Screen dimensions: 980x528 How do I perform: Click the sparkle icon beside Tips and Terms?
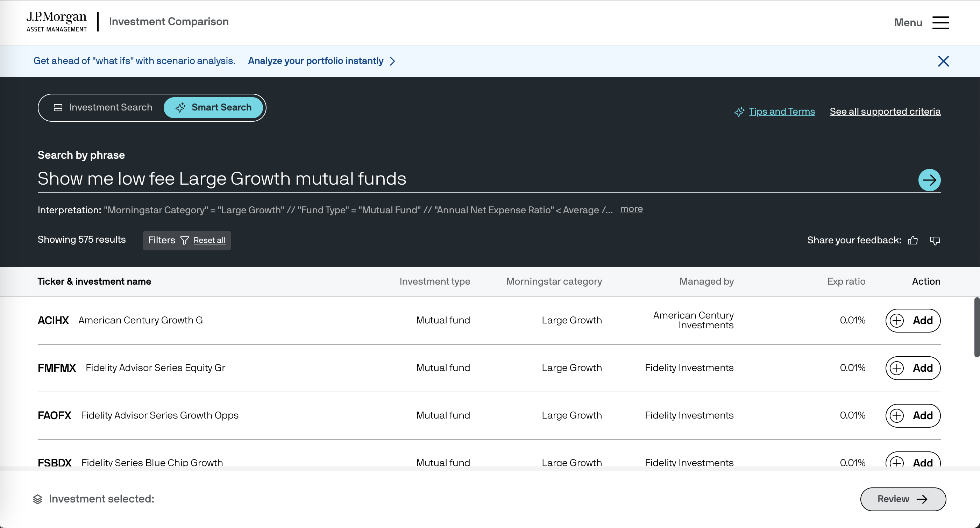click(739, 112)
